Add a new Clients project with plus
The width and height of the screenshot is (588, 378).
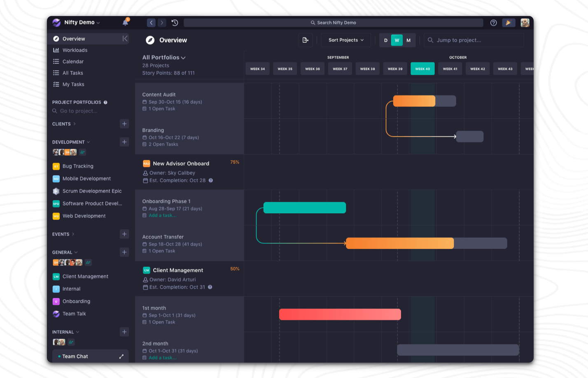pyautogui.click(x=124, y=124)
